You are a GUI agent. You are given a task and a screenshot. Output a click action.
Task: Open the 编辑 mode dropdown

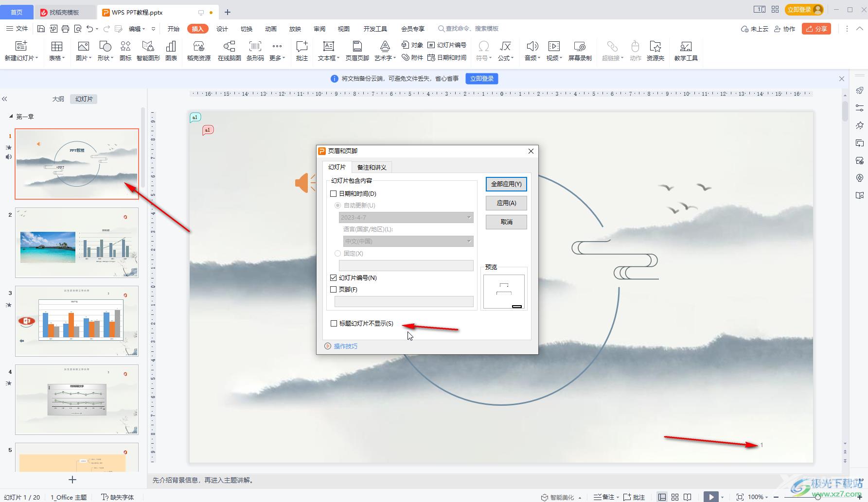[137, 29]
